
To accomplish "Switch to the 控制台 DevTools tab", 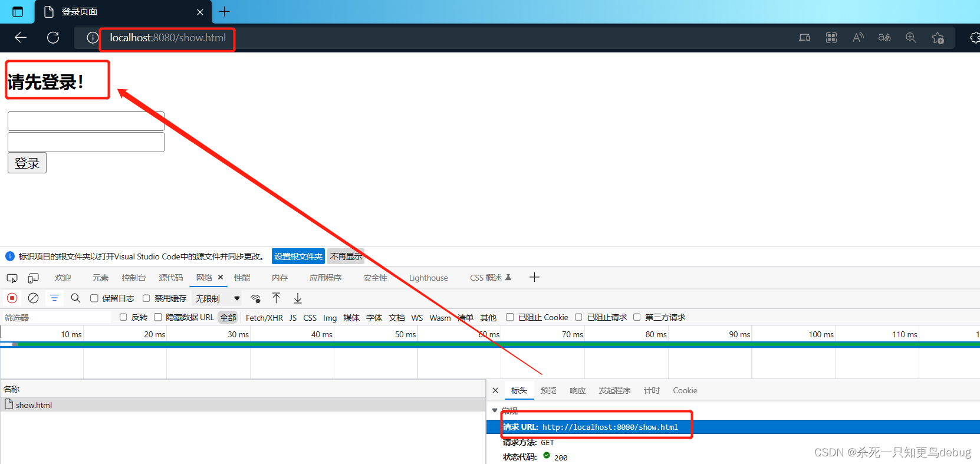I will coord(133,278).
